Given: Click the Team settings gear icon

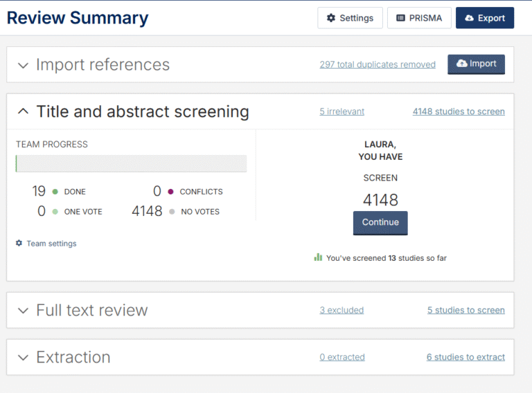Looking at the screenshot, I should (x=19, y=244).
